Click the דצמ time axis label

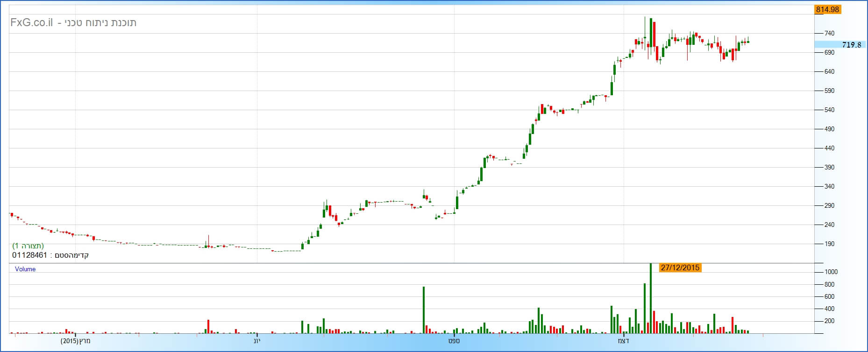(624, 341)
